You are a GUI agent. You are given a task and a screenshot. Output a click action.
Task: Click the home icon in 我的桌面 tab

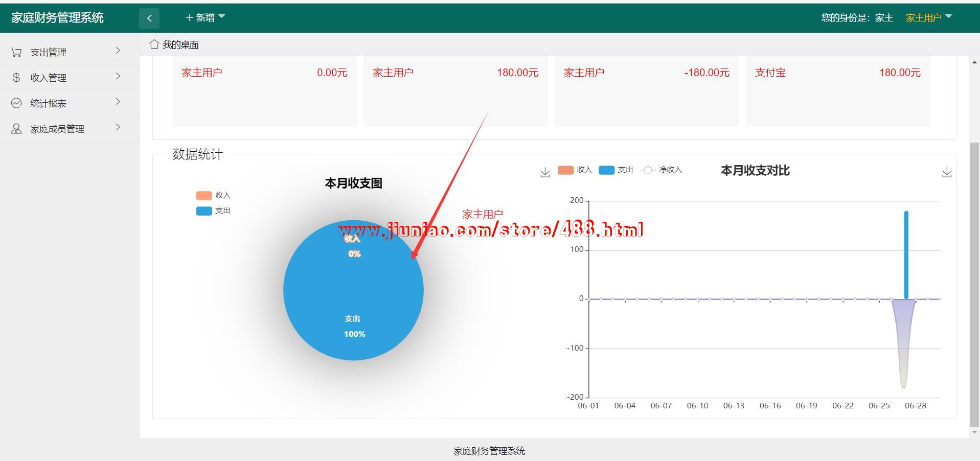[x=154, y=44]
